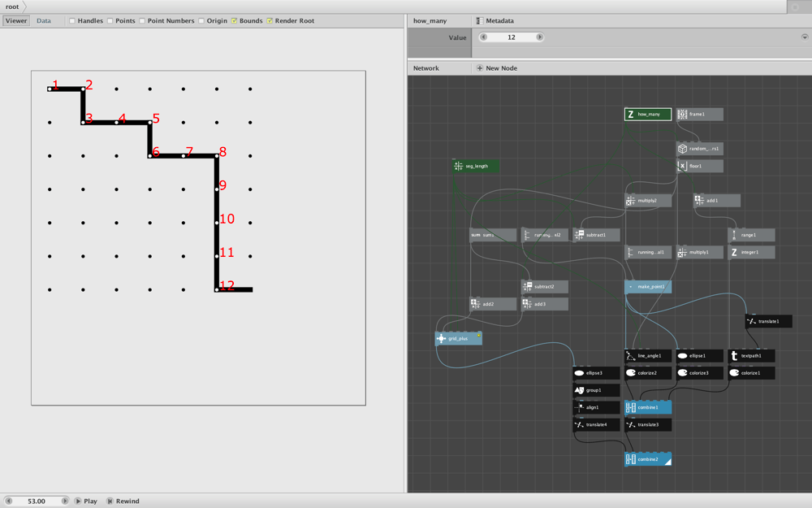Enable the Origin checkbox
Image resolution: width=812 pixels, height=508 pixels.
click(201, 21)
